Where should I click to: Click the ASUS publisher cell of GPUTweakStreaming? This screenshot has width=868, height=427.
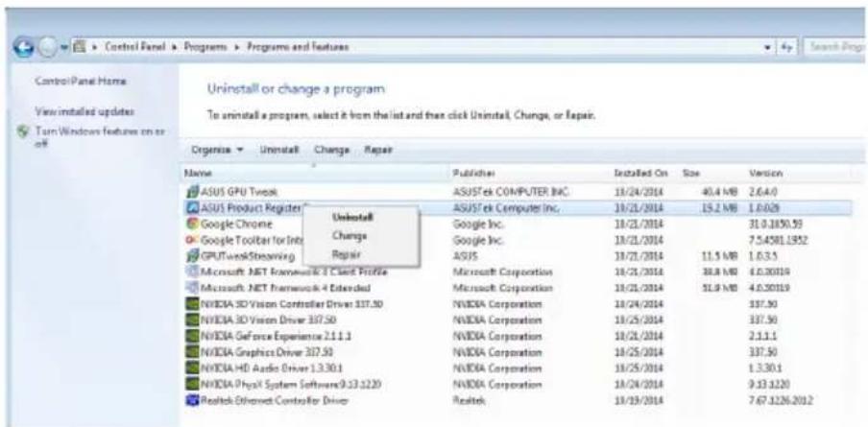464,256
